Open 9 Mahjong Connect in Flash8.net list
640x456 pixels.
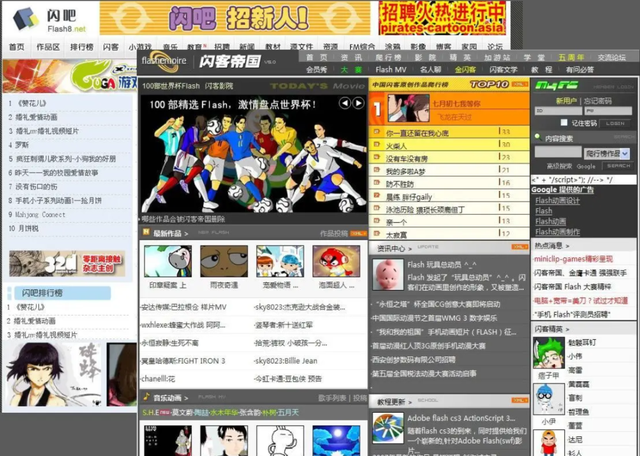[x=37, y=214]
